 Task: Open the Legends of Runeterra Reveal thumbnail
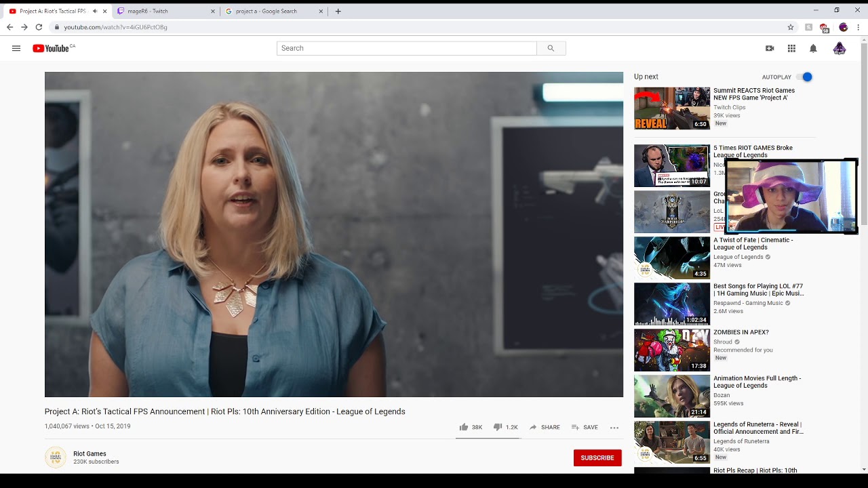672,442
